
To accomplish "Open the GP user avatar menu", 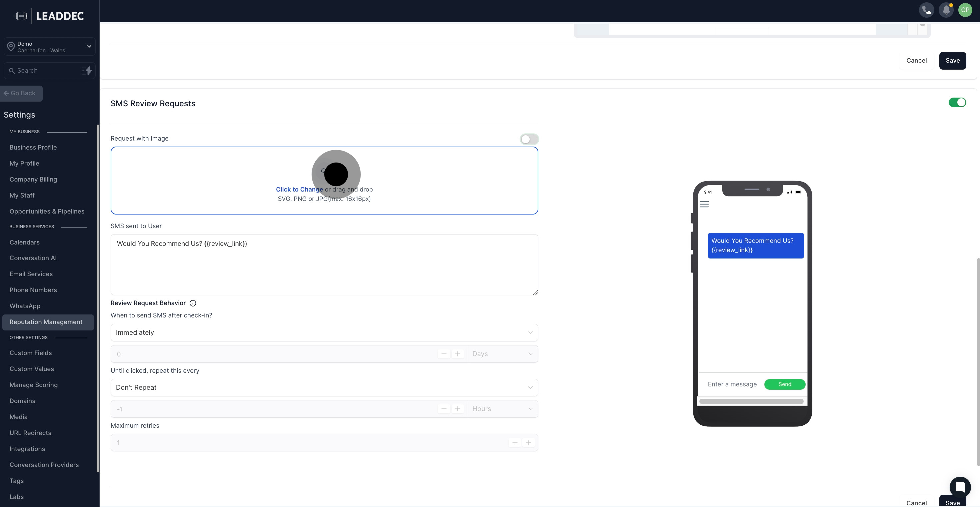I will tap(965, 10).
